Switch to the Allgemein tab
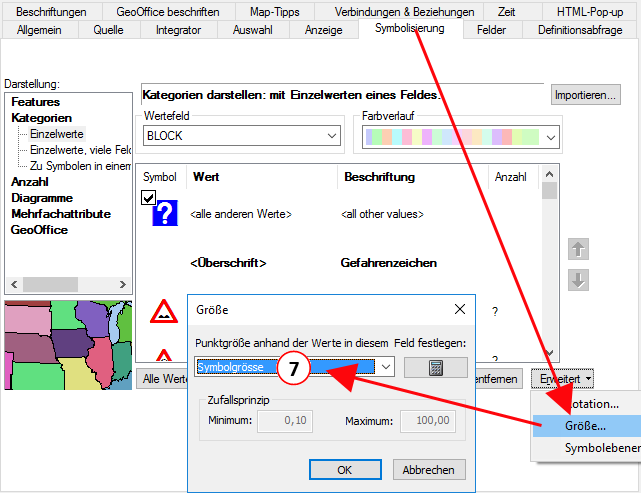 point(39,30)
